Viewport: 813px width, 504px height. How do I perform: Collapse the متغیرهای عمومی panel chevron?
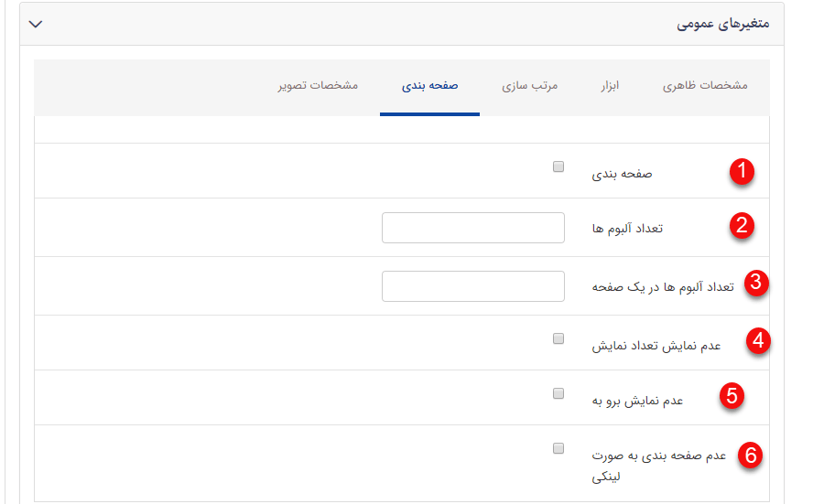(x=36, y=24)
